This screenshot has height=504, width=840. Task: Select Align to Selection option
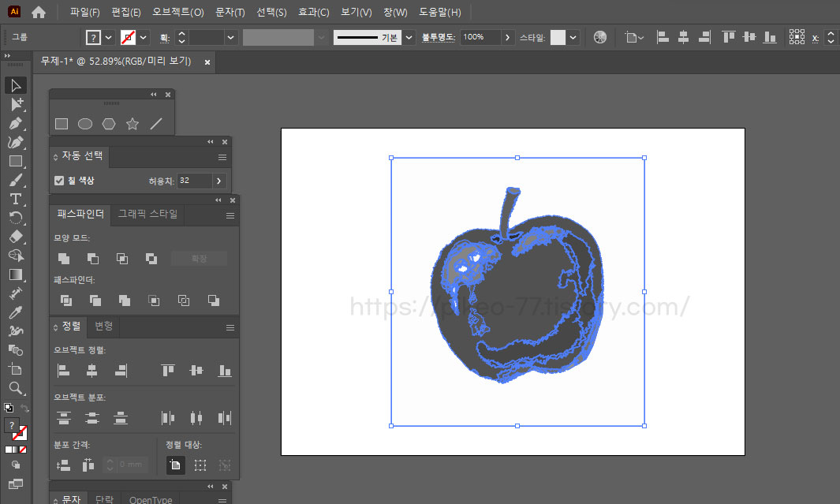point(200,465)
